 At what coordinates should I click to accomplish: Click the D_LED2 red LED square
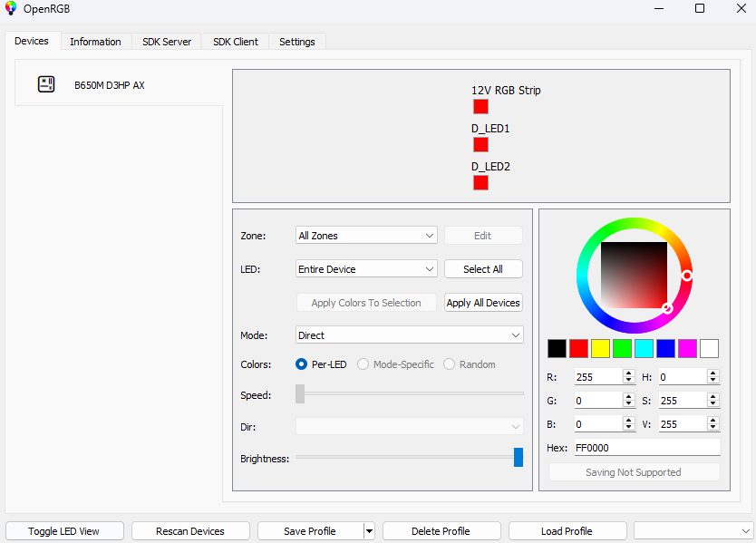[x=480, y=182]
